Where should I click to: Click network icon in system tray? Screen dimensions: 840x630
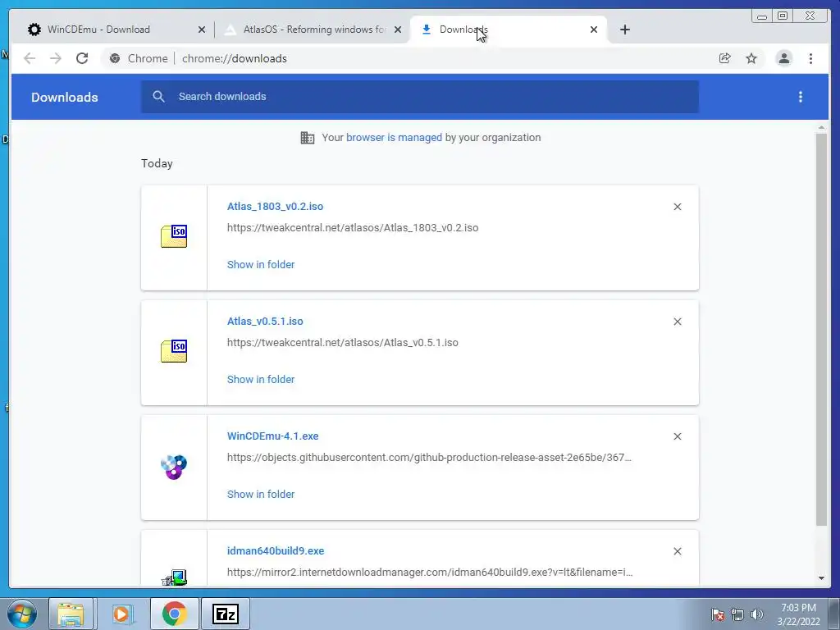[737, 614]
